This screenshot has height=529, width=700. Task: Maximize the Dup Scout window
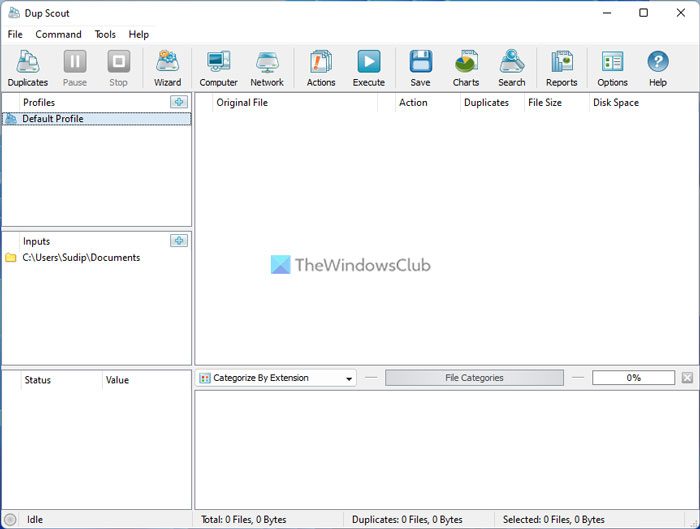643,12
